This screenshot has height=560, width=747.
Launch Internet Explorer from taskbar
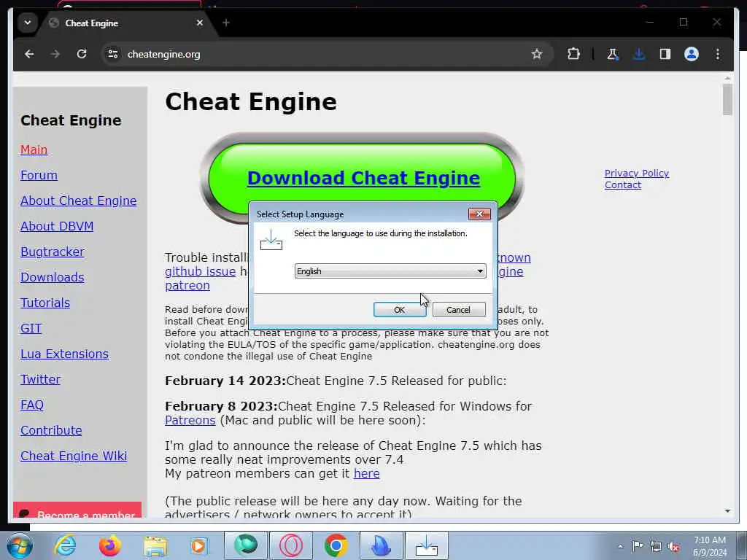click(x=65, y=545)
